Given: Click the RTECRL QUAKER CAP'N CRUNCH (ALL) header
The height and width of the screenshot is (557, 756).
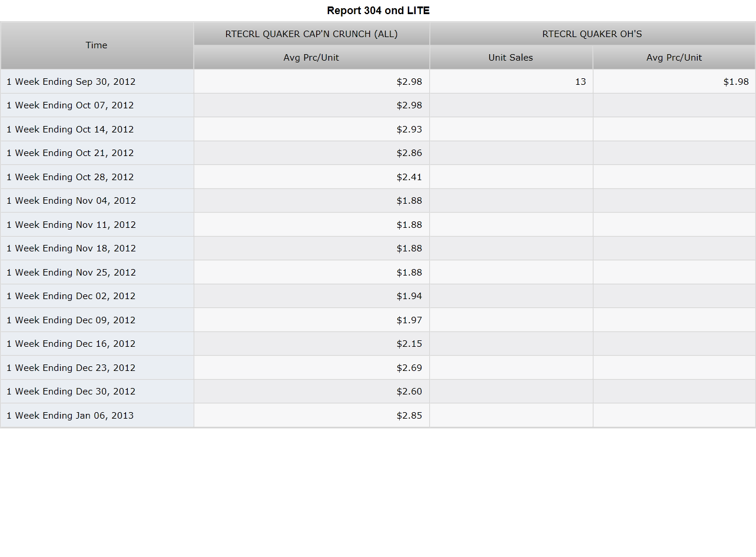Looking at the screenshot, I should pos(311,34).
